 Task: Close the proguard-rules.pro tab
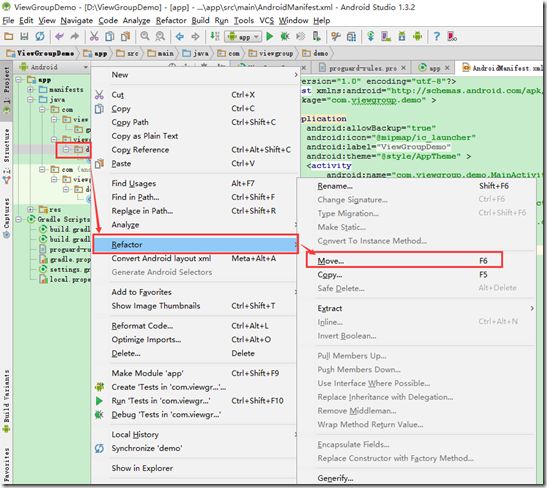tap(404, 68)
